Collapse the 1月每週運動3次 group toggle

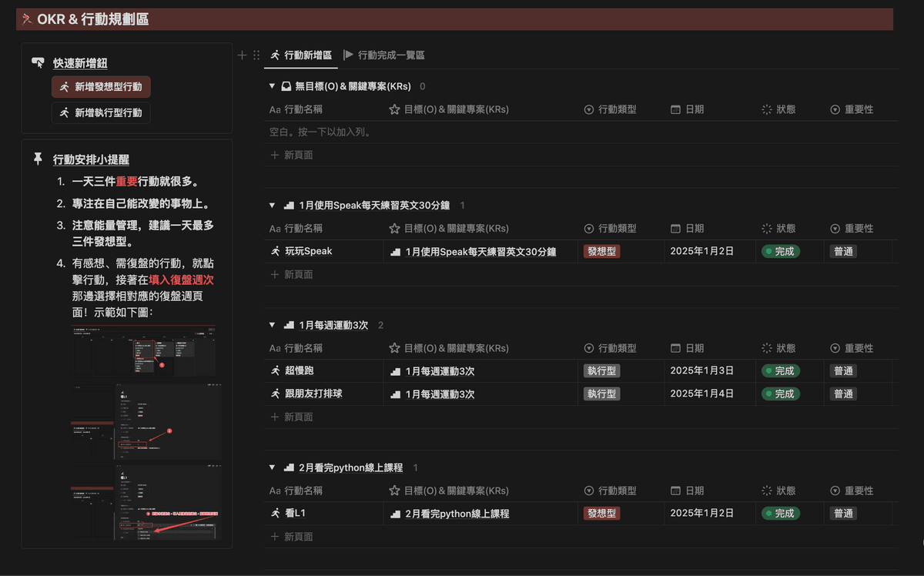pyautogui.click(x=272, y=326)
